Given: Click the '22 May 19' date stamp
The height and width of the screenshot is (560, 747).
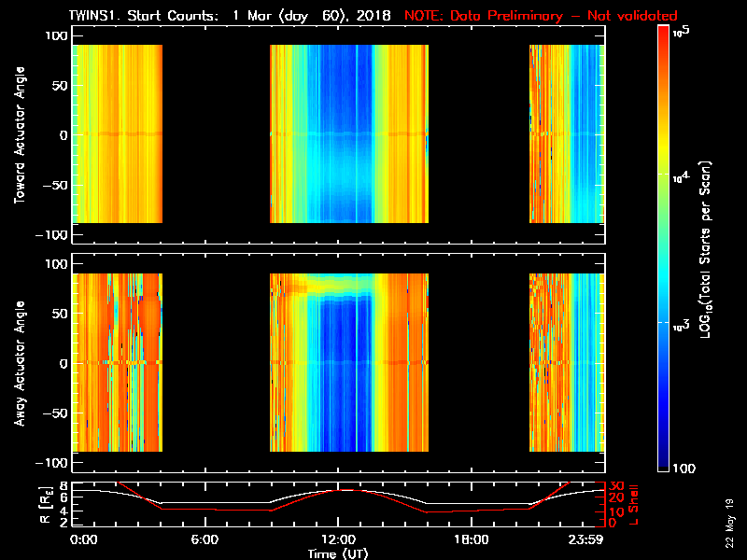Looking at the screenshot, I should pyautogui.click(x=730, y=528).
